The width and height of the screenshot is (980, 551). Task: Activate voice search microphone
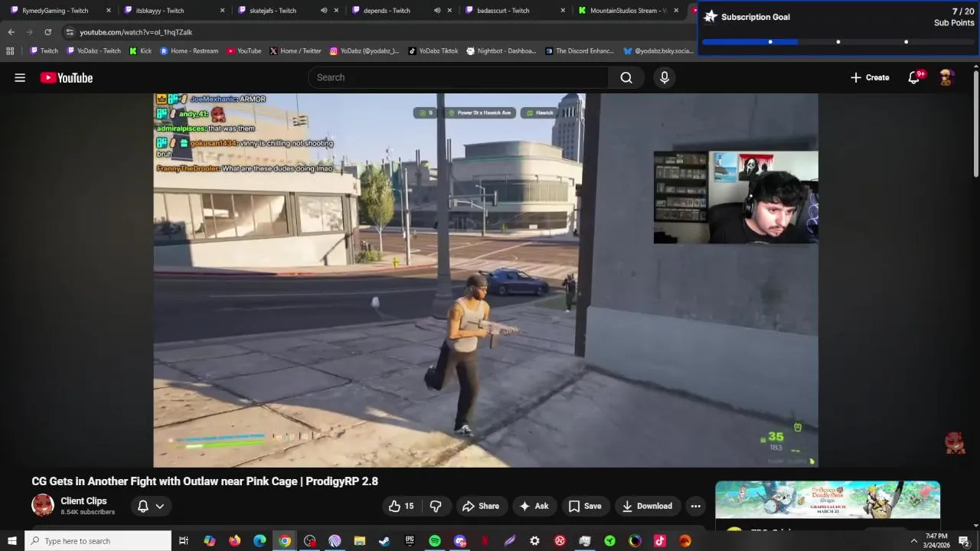(x=665, y=77)
